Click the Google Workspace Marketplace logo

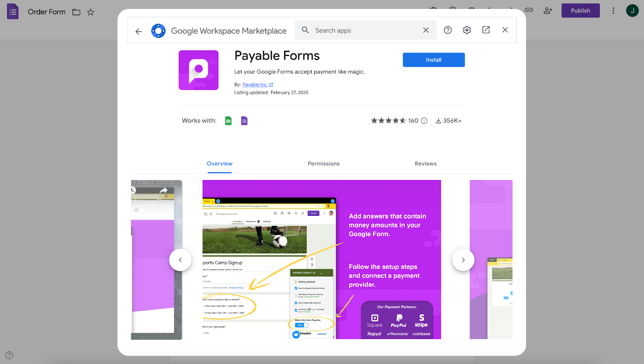tap(158, 31)
